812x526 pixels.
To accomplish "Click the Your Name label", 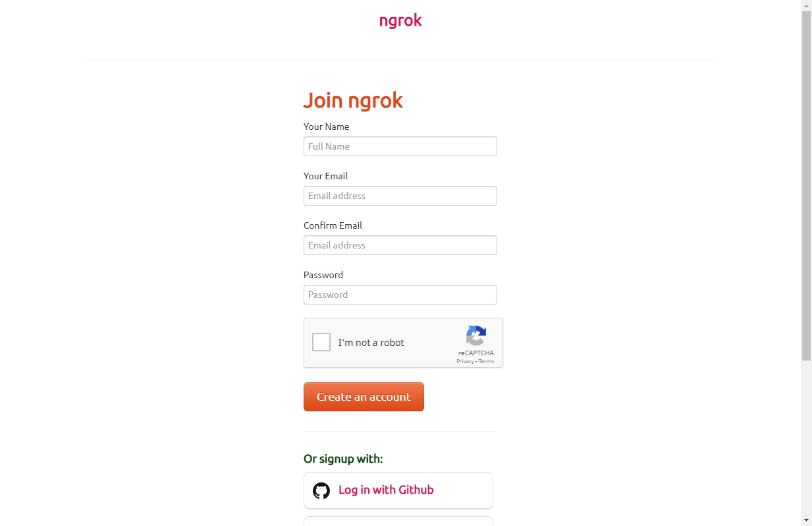I will [326, 127].
